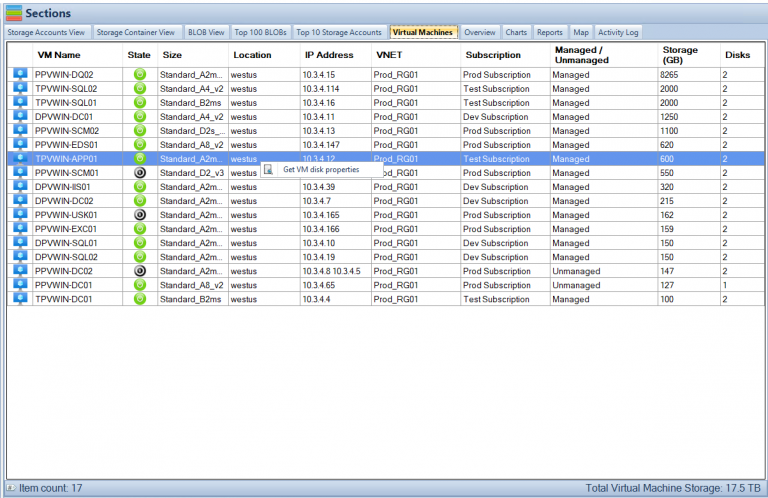Click Dev Subscription in DPVWIN-IIS01 row

click(x=505, y=187)
